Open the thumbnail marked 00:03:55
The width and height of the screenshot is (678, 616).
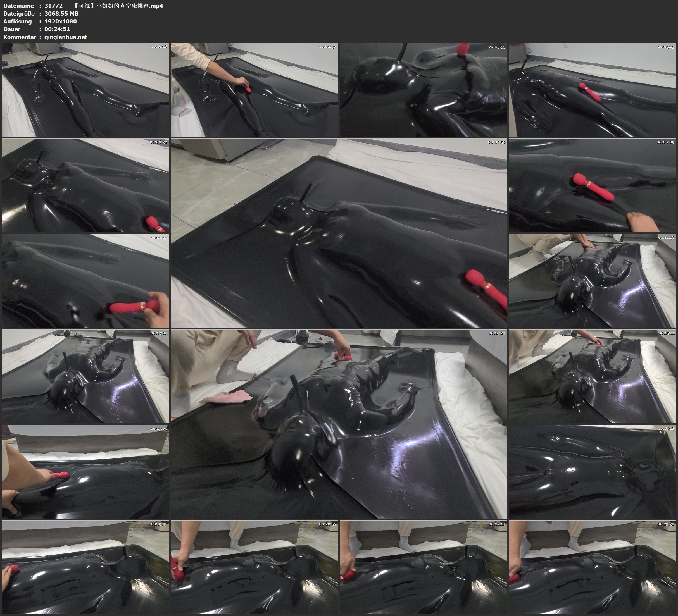423,89
